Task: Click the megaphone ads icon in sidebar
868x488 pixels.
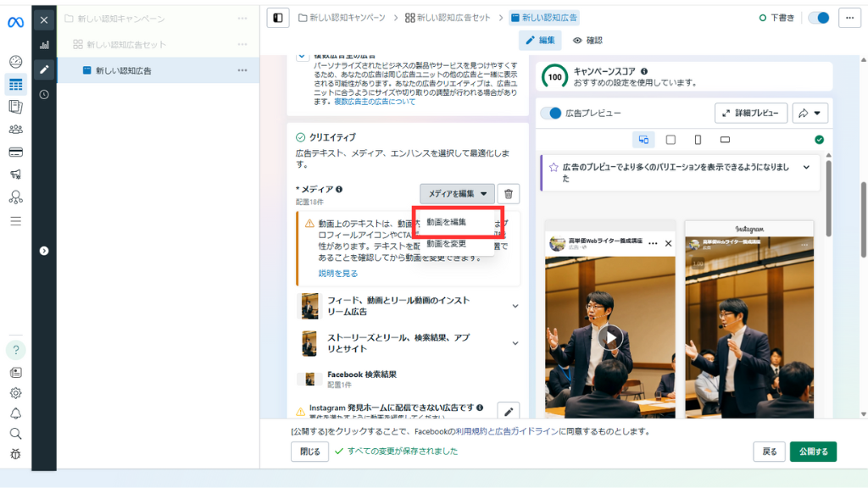Action: point(15,175)
